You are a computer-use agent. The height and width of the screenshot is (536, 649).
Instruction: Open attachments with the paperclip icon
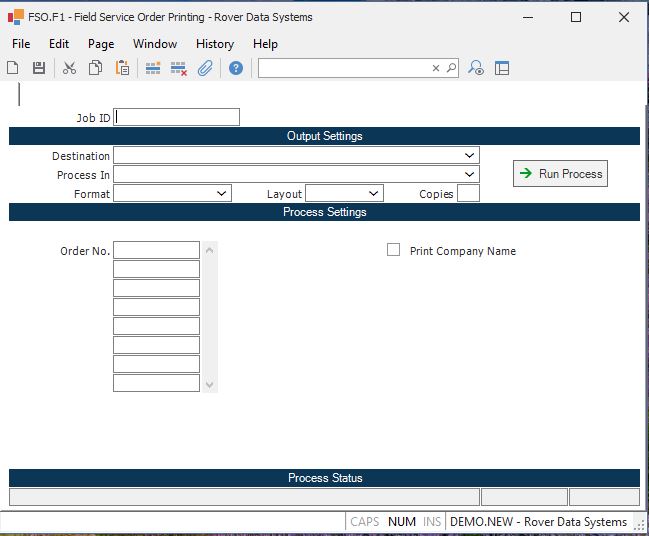pyautogui.click(x=205, y=68)
